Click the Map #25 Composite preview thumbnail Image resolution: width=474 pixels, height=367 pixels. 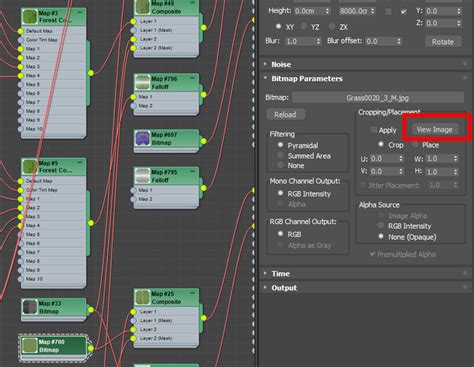click(142, 297)
